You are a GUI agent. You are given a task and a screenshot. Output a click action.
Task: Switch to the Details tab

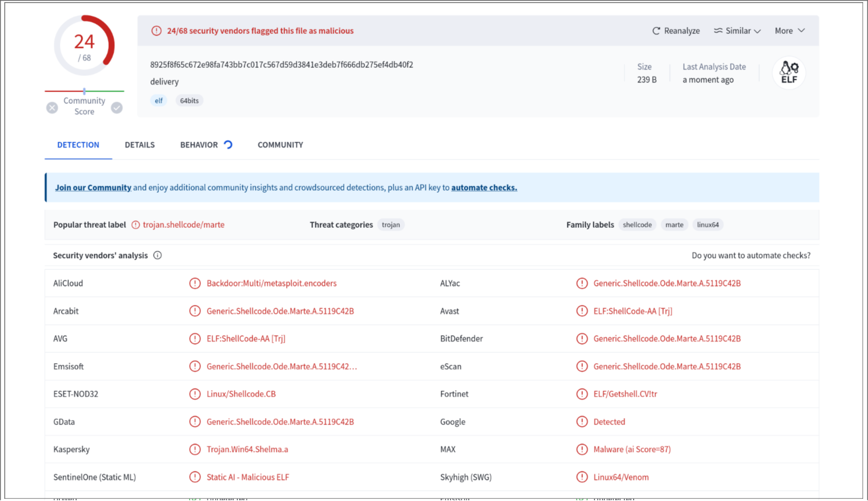click(140, 145)
